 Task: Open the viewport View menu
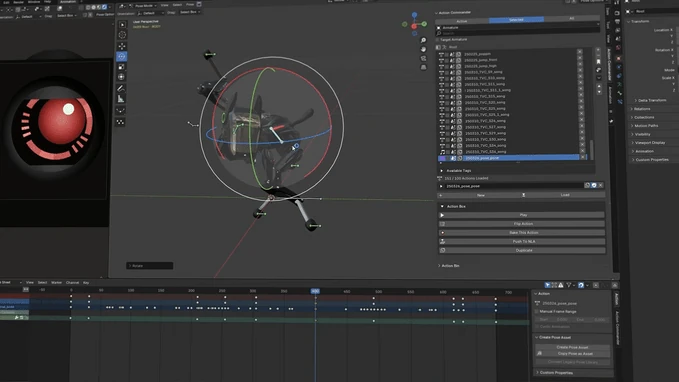tap(165, 5)
